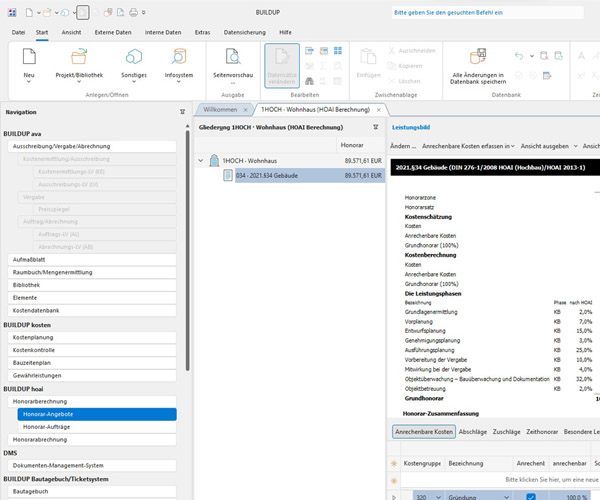Viewport: 600px width, 500px height.
Task: Open Dokumenten-Management-System in navigation
Action: (x=92, y=465)
